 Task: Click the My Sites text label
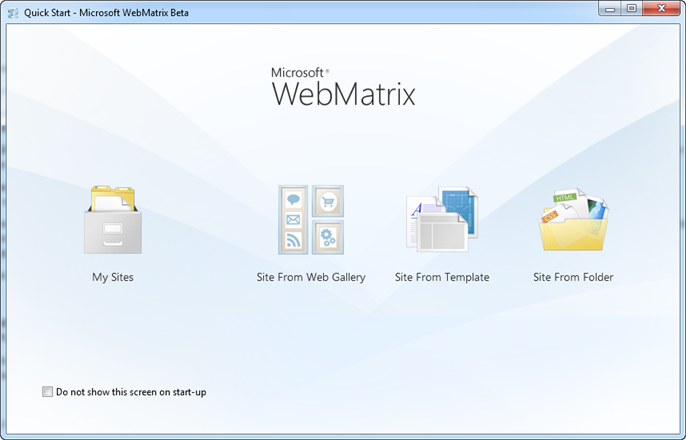point(112,277)
